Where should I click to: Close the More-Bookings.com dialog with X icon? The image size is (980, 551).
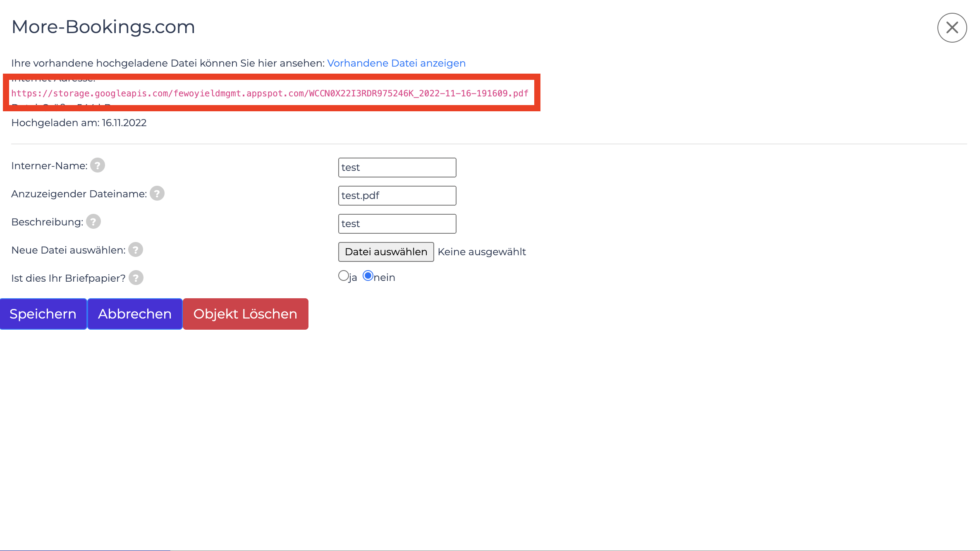951,28
